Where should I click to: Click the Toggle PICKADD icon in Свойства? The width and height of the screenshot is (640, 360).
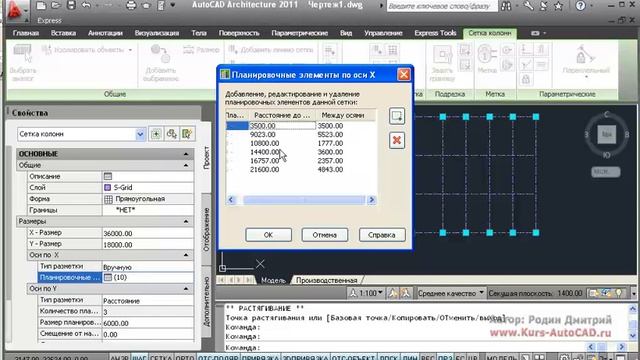156,134
